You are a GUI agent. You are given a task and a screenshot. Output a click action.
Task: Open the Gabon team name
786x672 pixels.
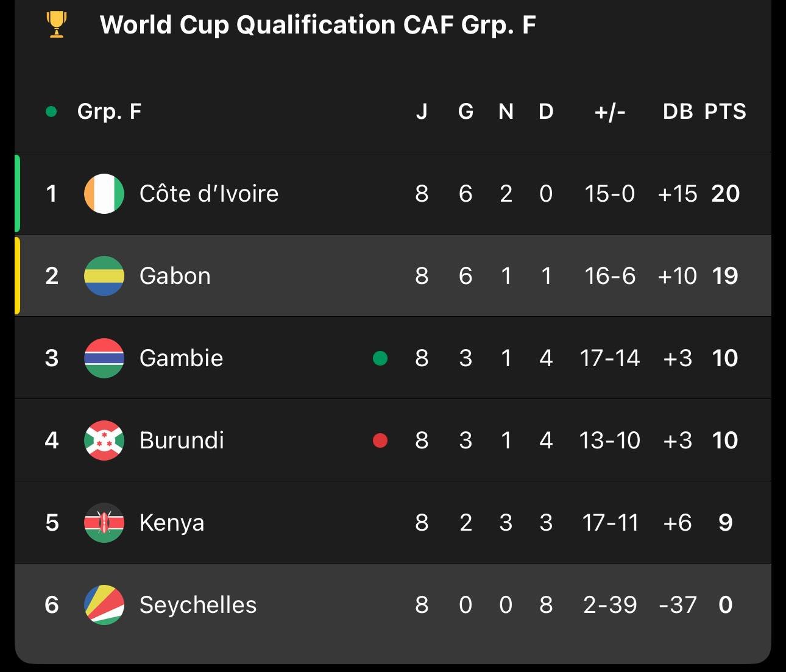(x=175, y=276)
